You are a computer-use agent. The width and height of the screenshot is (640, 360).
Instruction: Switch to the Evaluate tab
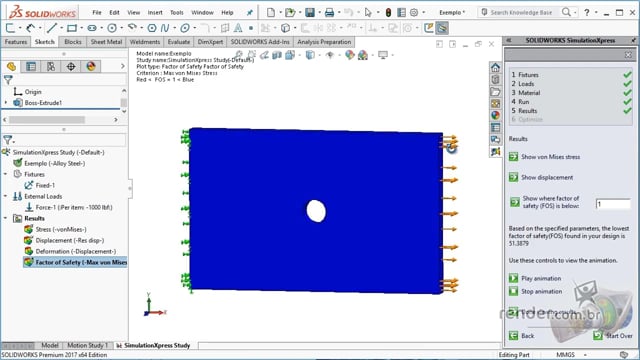[179, 42]
